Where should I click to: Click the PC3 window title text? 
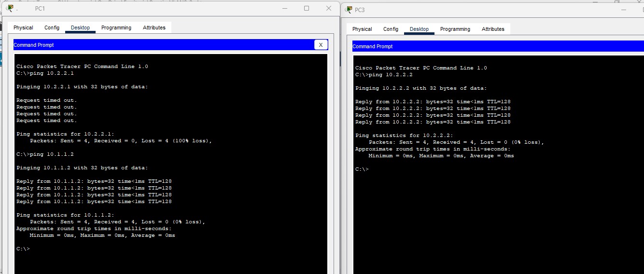[x=360, y=10]
